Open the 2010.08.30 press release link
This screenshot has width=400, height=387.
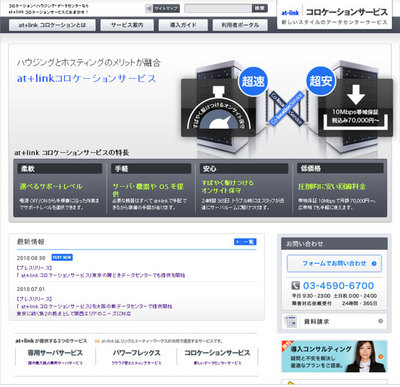(101, 275)
